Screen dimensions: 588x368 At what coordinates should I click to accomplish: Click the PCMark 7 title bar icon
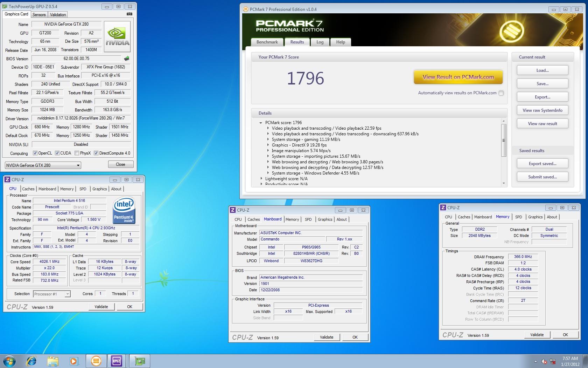246,9
